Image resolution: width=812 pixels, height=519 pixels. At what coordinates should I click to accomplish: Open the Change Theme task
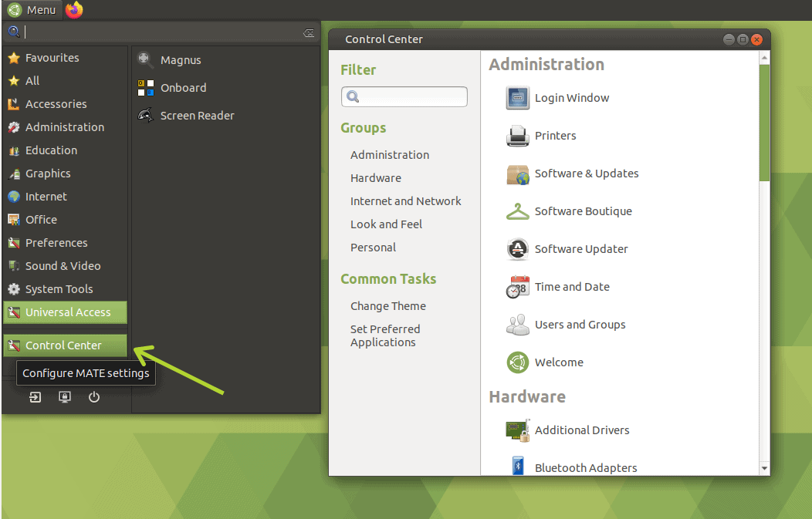pos(388,305)
